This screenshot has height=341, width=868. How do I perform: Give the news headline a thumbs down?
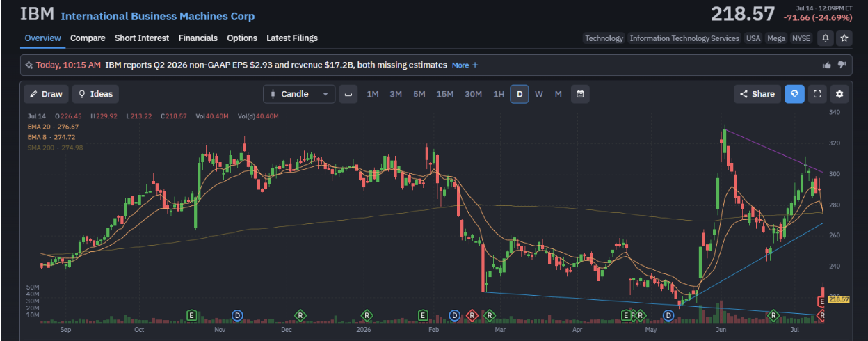point(842,65)
